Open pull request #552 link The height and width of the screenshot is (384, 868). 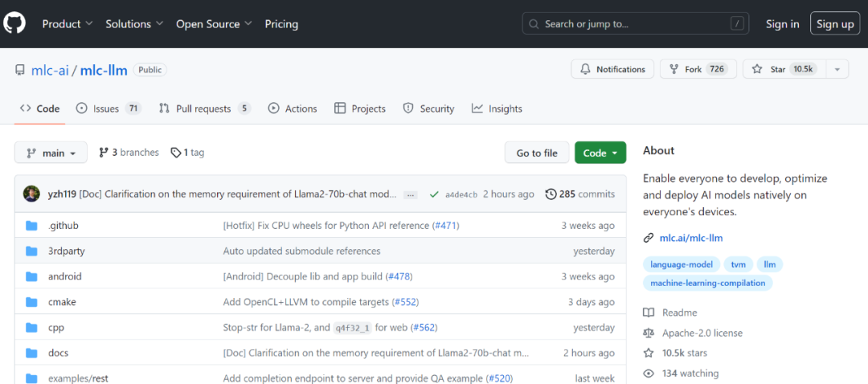405,301
